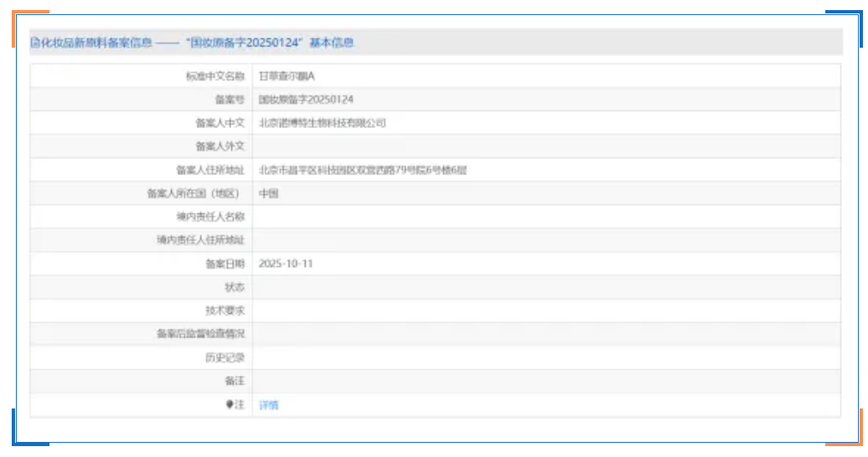Click the empty 备案人外文 value cell
Screen dimensions: 868x457
click(545, 146)
